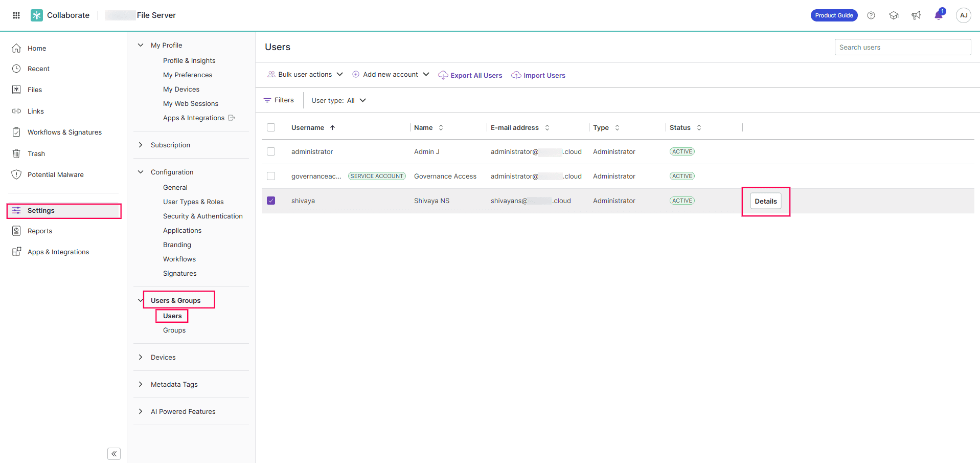Open the learning graduation cap icon

click(894, 15)
